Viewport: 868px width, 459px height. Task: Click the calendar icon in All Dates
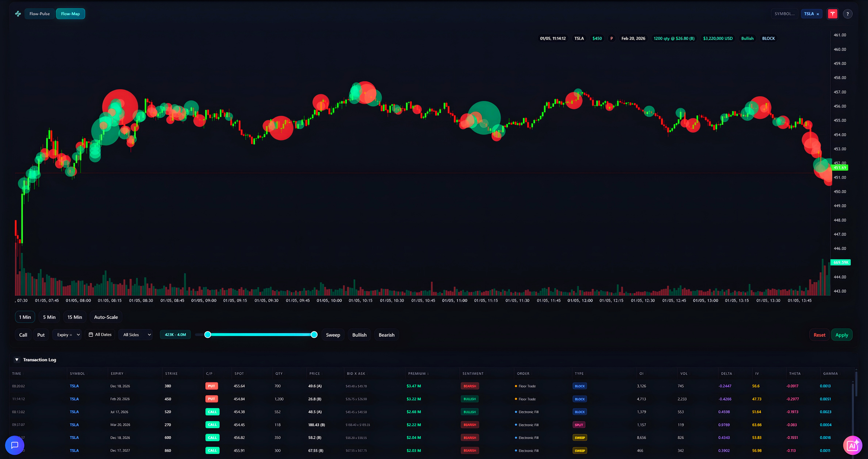pyautogui.click(x=91, y=335)
